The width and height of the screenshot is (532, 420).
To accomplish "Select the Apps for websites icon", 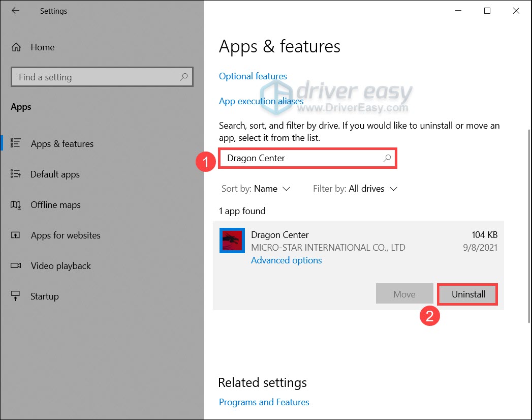I will click(16, 235).
